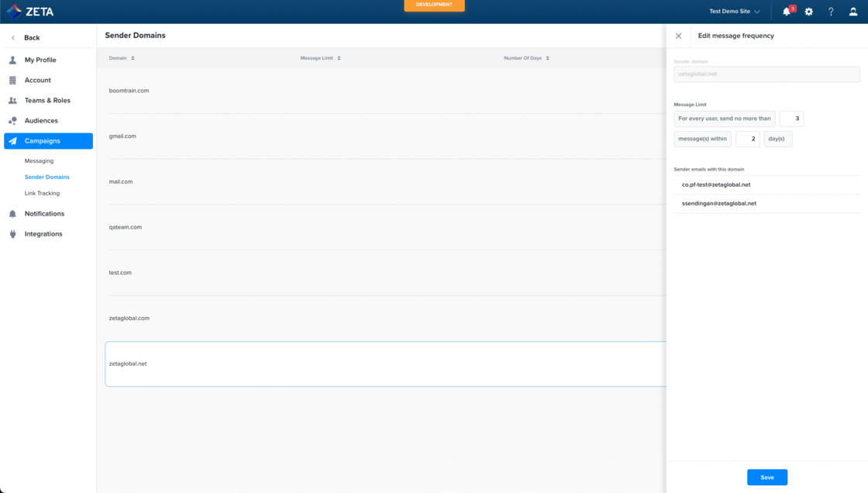Click the Back arrow in sidebar
The image size is (868, 493).
pos(13,38)
